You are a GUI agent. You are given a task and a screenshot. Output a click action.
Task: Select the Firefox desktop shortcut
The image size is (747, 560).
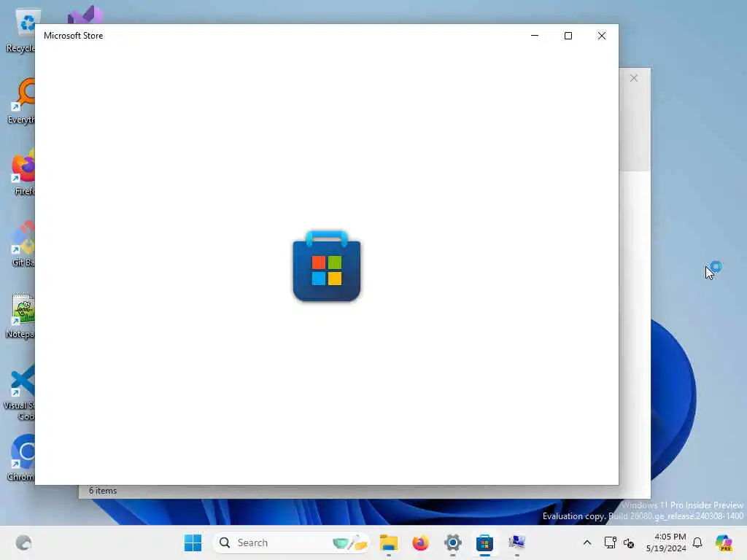23,172
